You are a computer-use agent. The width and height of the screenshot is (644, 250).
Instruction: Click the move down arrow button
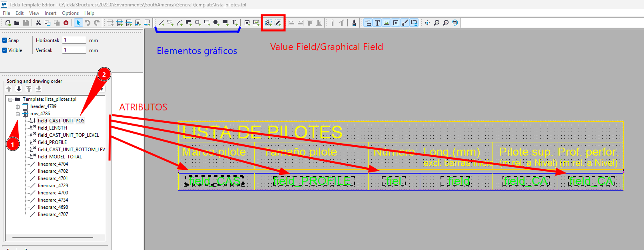point(19,89)
